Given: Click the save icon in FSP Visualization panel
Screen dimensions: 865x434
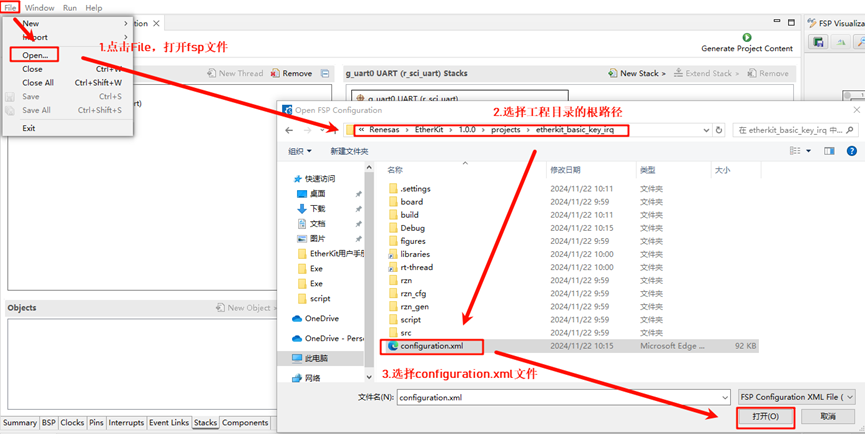Looking at the screenshot, I should tap(819, 42).
